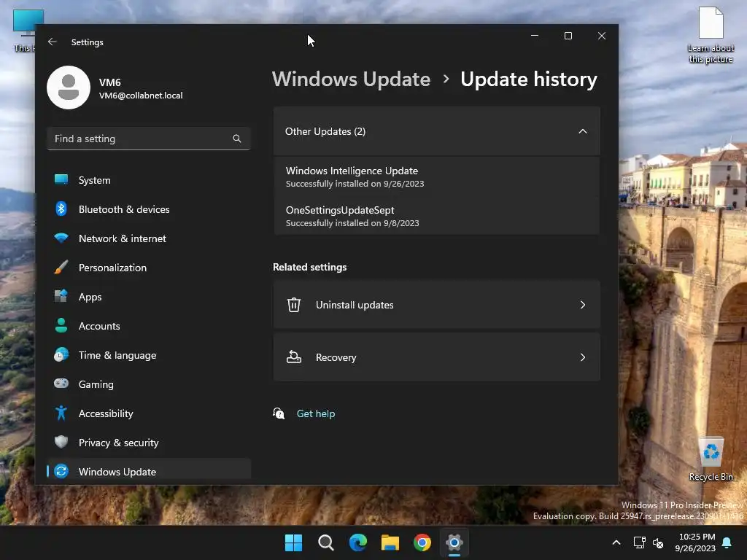This screenshot has height=560, width=747.
Task: Click the notification bell in the system tray
Action: 727,542
